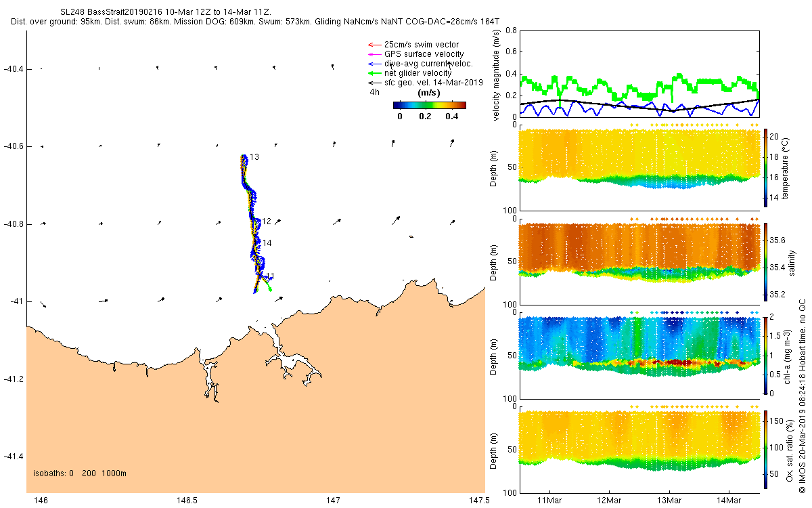Screen dimensions: 812x508
Task: Click the 'Ox. sat. ratio (%)' colorbar label
Action: (790, 449)
